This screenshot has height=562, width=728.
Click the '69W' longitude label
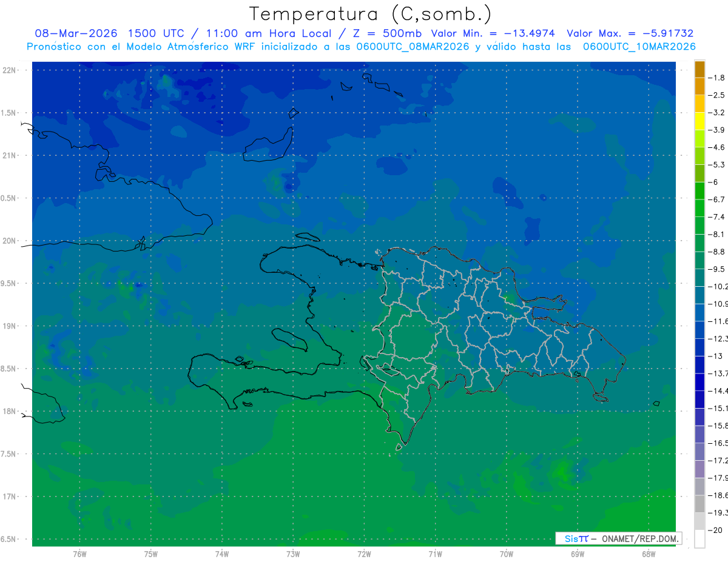[578, 554]
